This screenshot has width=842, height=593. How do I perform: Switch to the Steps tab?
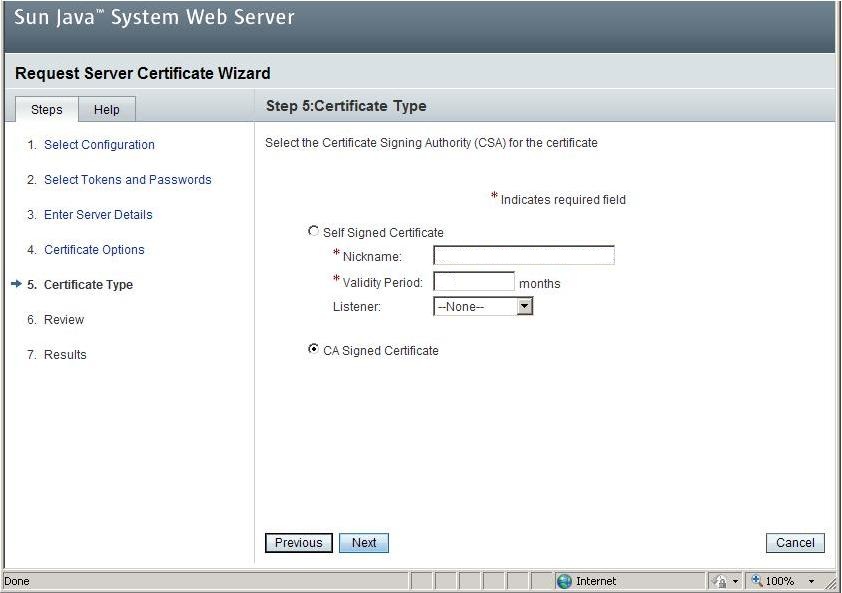[47, 110]
